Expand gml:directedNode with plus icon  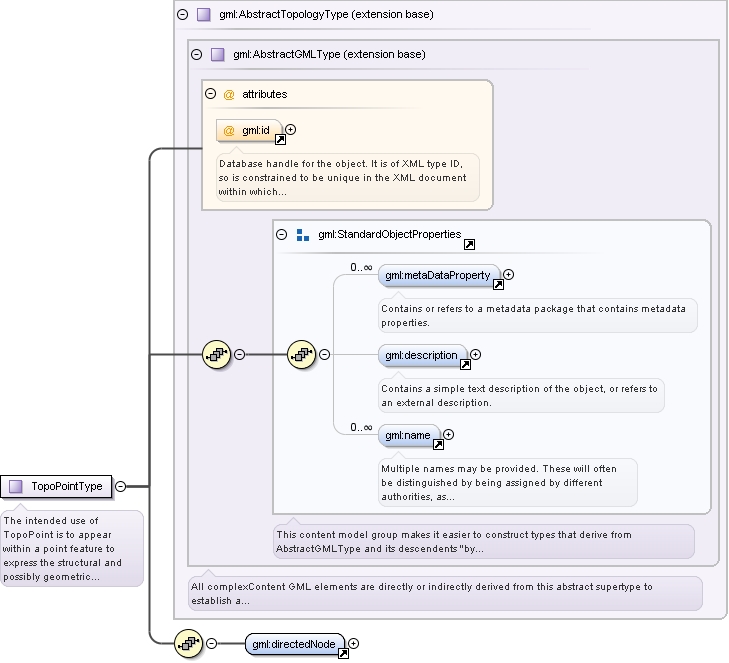(353, 643)
